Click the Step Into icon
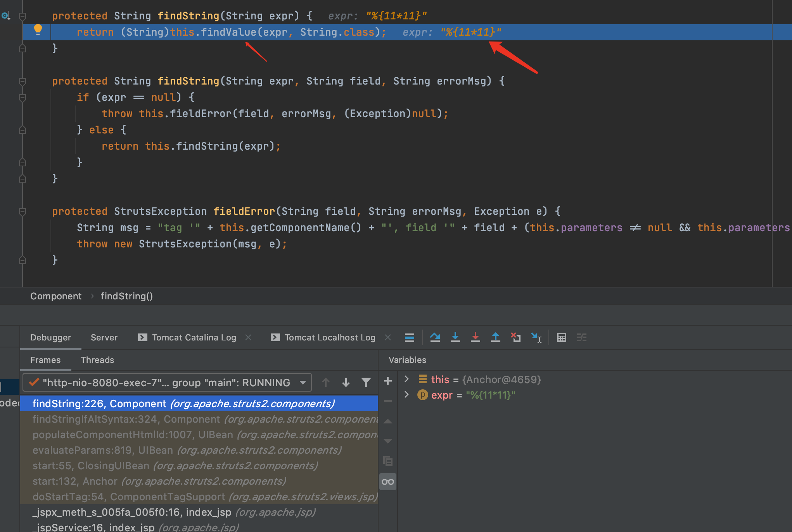Screen dimensions: 792x532 coord(455,337)
